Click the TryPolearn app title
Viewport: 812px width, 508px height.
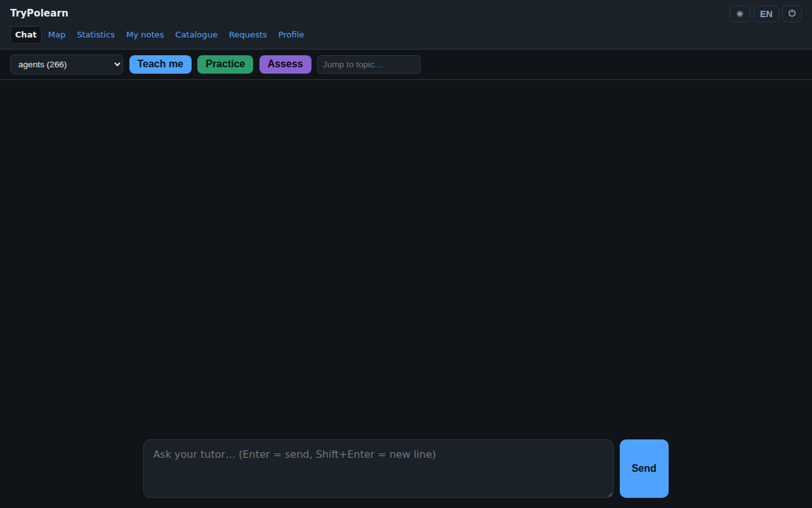39,13
